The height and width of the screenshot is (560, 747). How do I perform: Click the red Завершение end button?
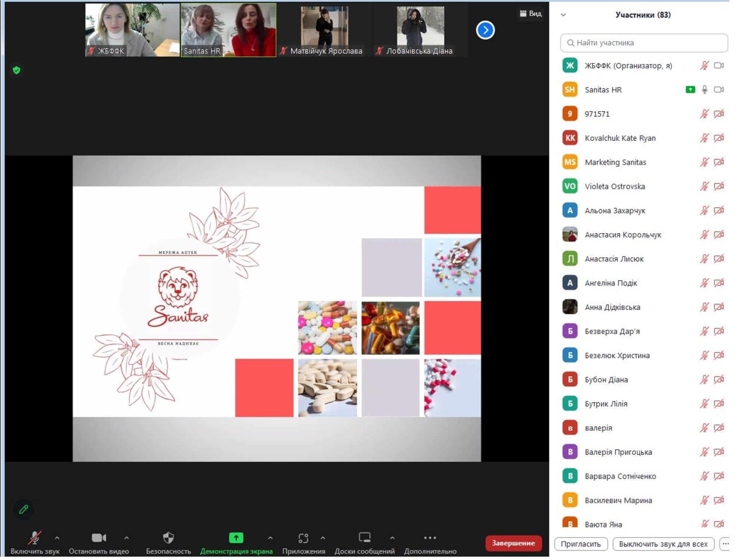[x=513, y=543]
